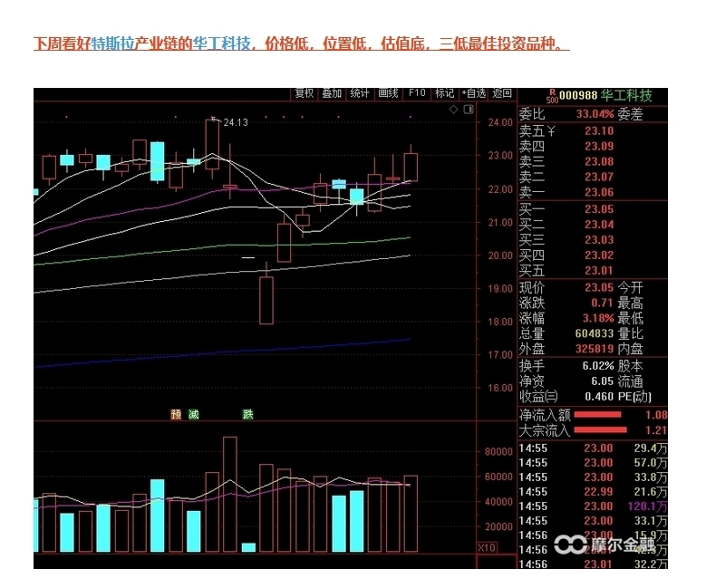The image size is (706, 588).
Task: Click the 返回 back button
Action: pos(502,93)
